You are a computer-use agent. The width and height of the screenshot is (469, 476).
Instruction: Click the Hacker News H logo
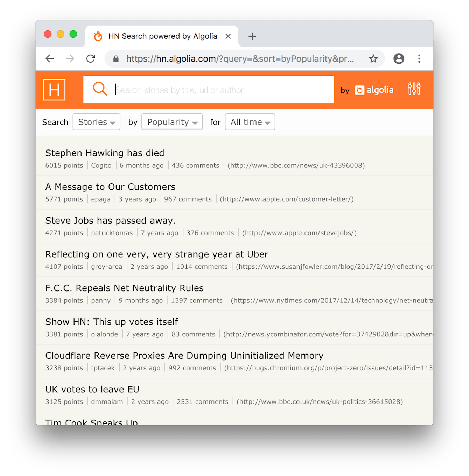pos(54,90)
